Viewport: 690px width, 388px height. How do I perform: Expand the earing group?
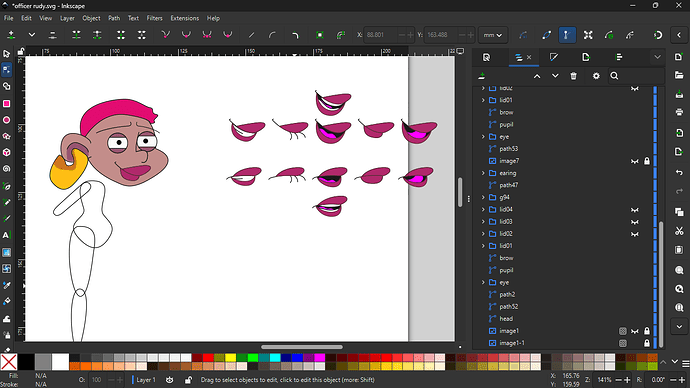coord(483,173)
